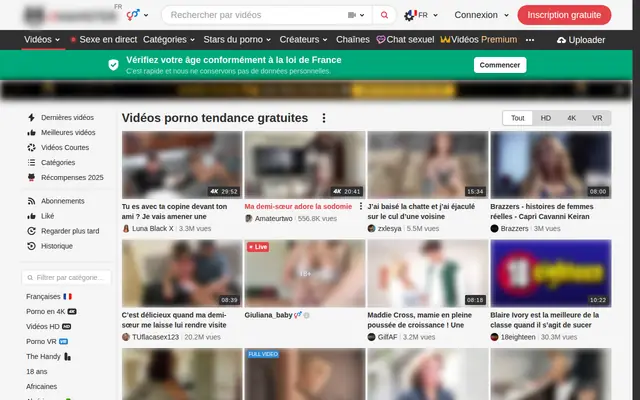The width and height of the screenshot is (640, 400).
Task: Click the Brazzers channel avatar icon
Action: point(494,229)
